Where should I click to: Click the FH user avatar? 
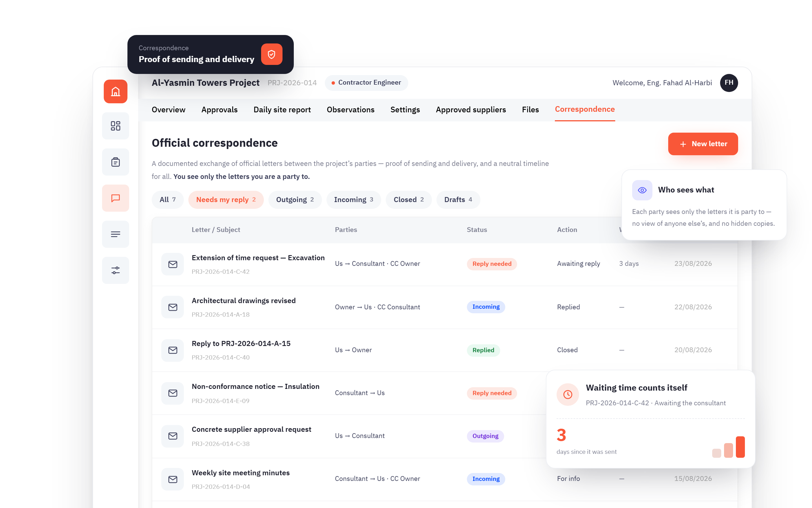pyautogui.click(x=729, y=83)
